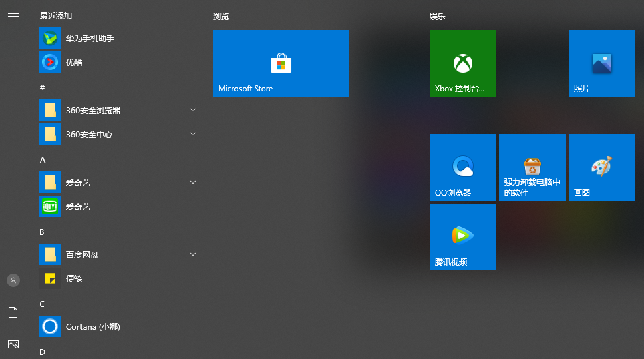This screenshot has height=359, width=644.
Task: Open the Documents sidebar button
Action: 13,312
